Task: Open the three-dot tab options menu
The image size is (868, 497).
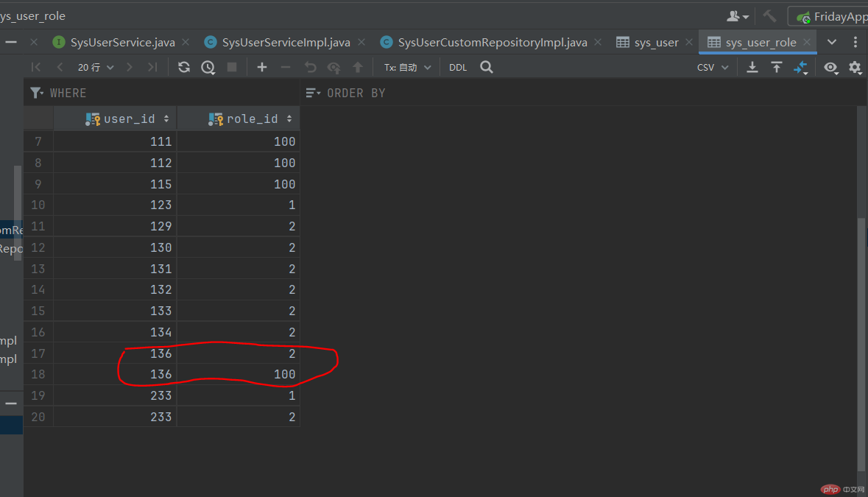Action: point(855,42)
